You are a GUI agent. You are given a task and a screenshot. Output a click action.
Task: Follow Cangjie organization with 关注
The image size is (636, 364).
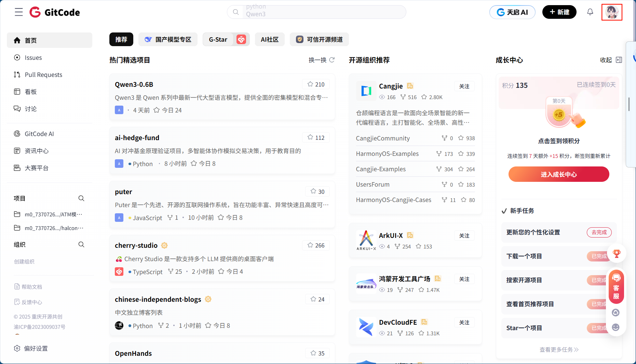point(464,86)
